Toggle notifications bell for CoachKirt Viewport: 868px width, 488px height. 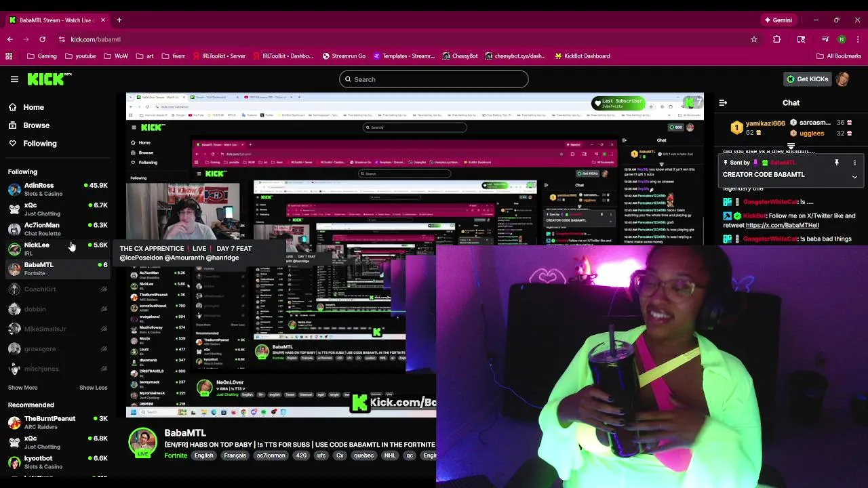[x=104, y=289]
